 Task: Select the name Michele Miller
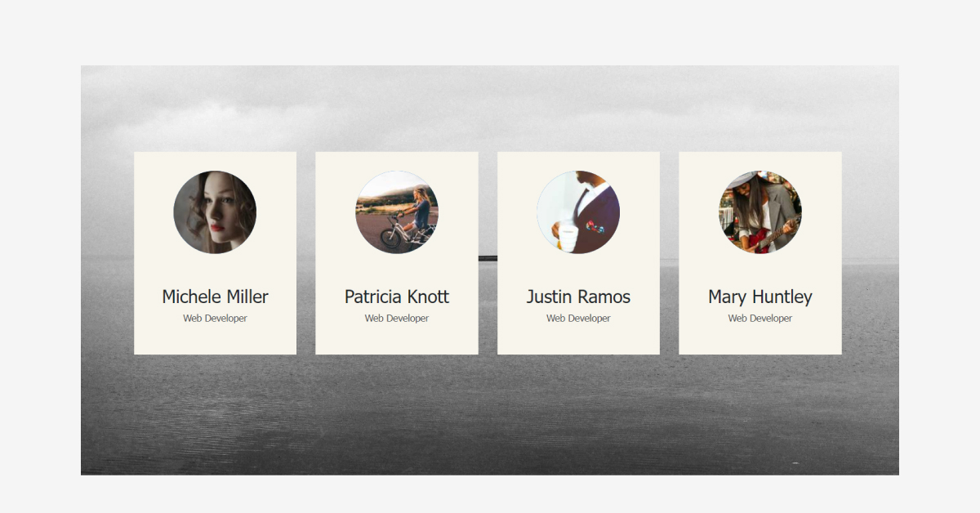215,297
